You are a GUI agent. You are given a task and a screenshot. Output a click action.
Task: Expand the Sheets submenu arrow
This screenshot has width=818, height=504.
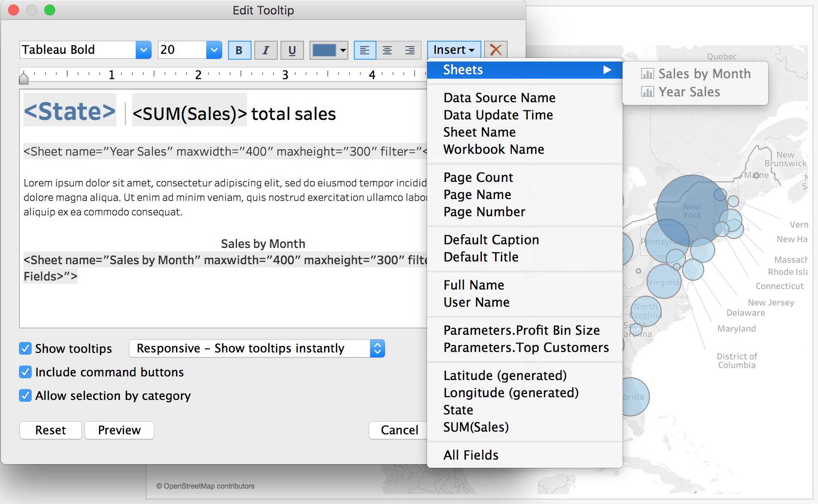(x=607, y=70)
